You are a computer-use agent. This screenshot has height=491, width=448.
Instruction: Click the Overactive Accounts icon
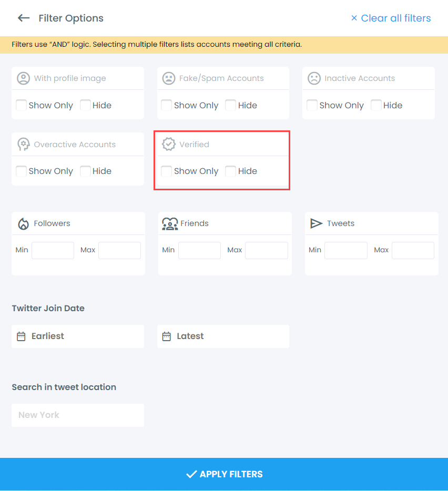(x=23, y=144)
